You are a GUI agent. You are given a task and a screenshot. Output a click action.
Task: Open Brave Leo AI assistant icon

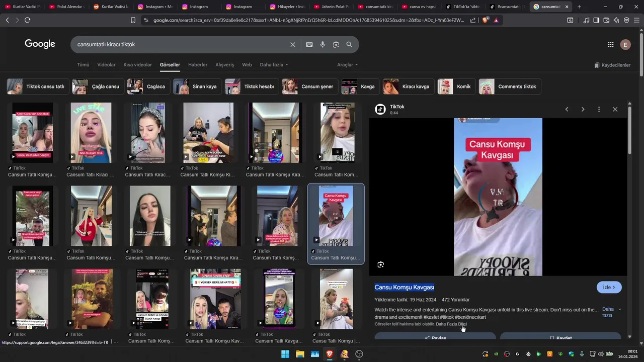tap(616, 20)
